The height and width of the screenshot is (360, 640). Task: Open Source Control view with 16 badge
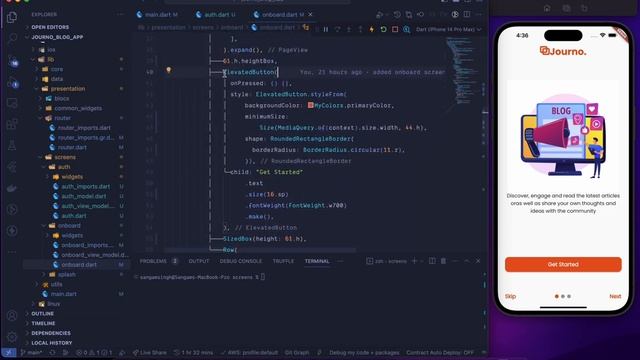click(12, 60)
